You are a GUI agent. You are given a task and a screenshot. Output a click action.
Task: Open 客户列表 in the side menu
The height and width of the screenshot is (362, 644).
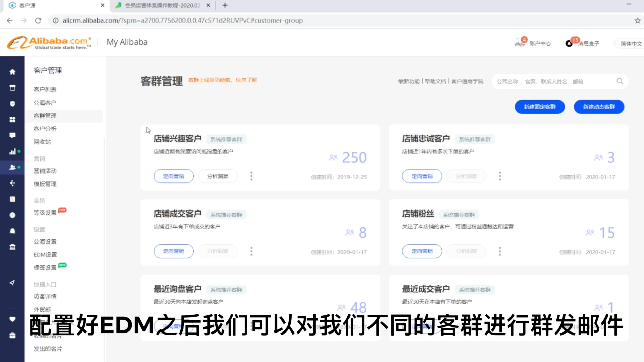point(45,89)
